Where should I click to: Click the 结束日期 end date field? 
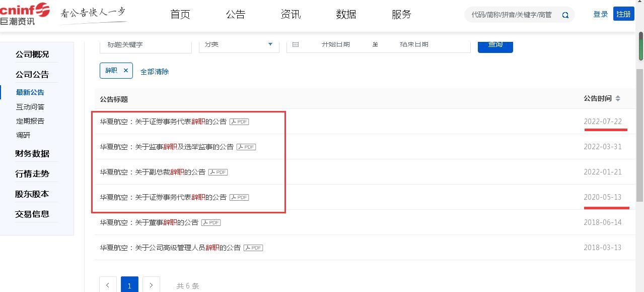click(x=414, y=44)
